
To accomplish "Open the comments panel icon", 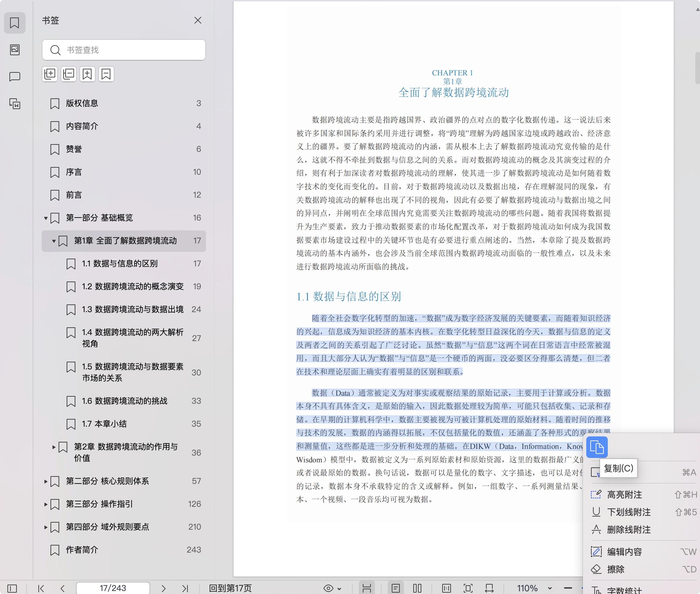I will click(15, 77).
